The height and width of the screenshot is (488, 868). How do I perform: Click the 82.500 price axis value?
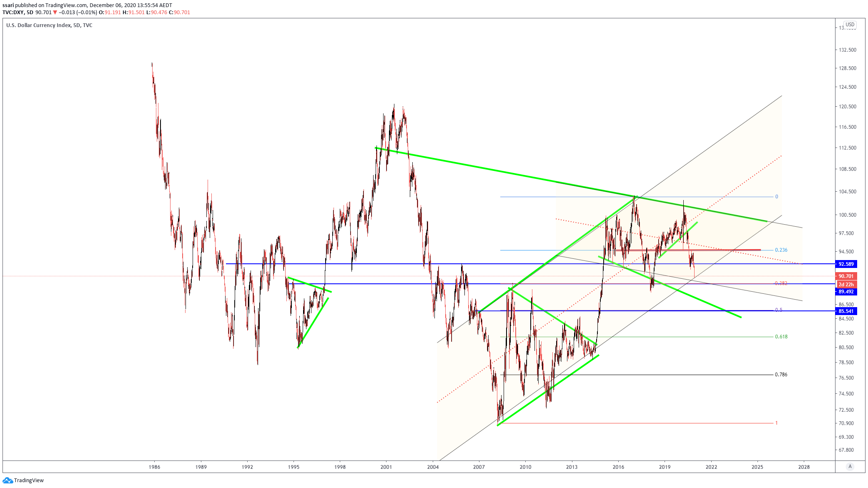tap(846, 333)
